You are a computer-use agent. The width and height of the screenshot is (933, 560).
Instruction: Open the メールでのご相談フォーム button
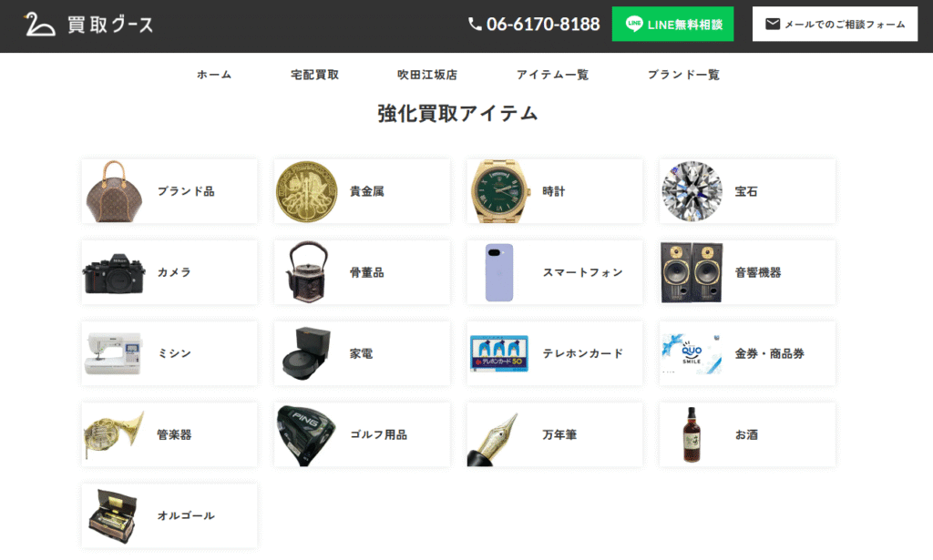[x=834, y=24]
